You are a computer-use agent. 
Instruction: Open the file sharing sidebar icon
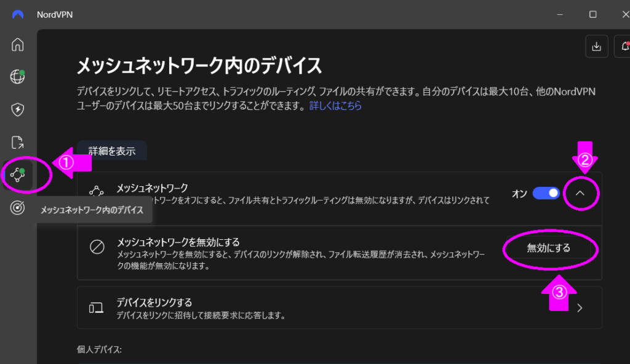pyautogui.click(x=17, y=142)
